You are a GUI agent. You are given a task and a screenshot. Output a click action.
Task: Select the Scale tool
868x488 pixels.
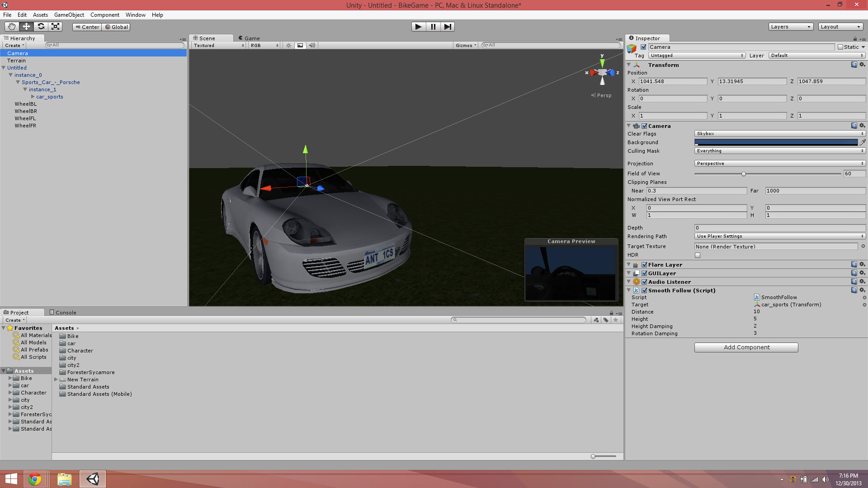55,27
